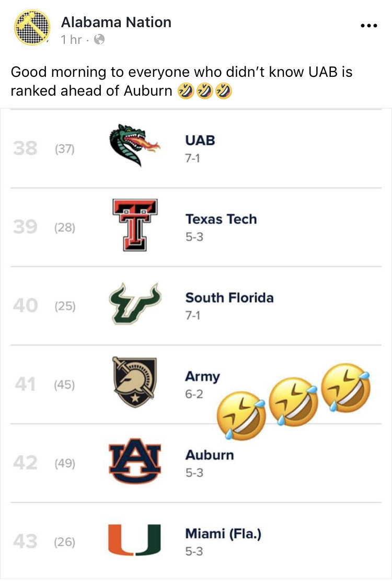The height and width of the screenshot is (587, 392).
Task: Click the public globe privacy icon
Action: [x=99, y=39]
